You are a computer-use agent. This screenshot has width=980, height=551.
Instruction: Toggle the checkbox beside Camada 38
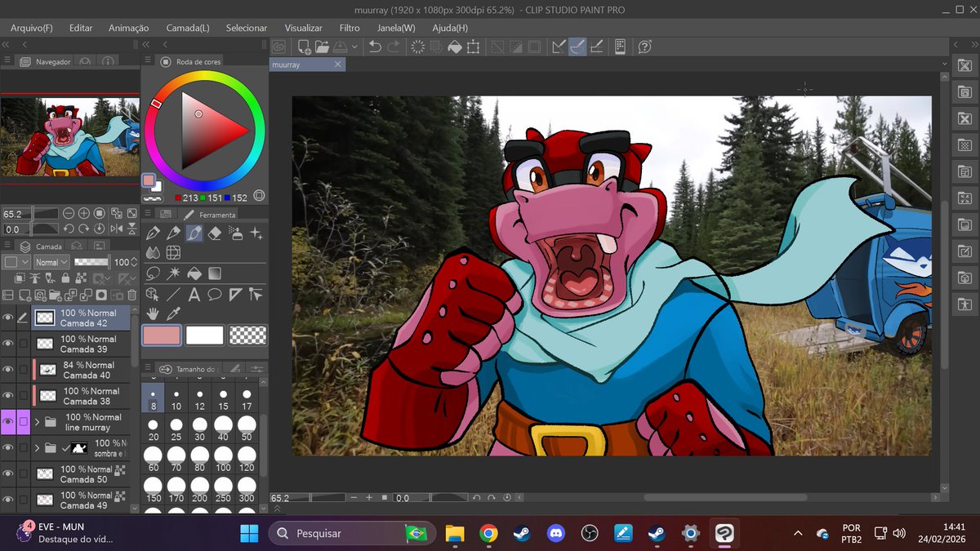24,396
